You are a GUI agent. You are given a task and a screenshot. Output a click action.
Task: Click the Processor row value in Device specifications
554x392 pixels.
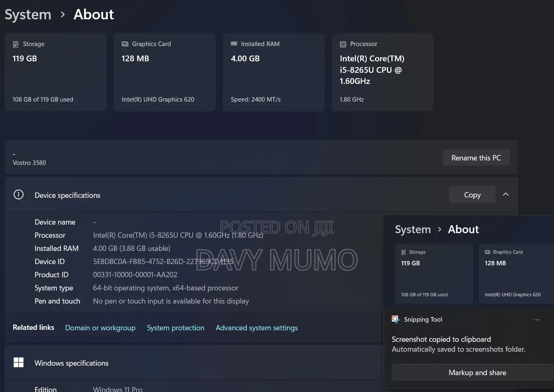[x=178, y=235]
